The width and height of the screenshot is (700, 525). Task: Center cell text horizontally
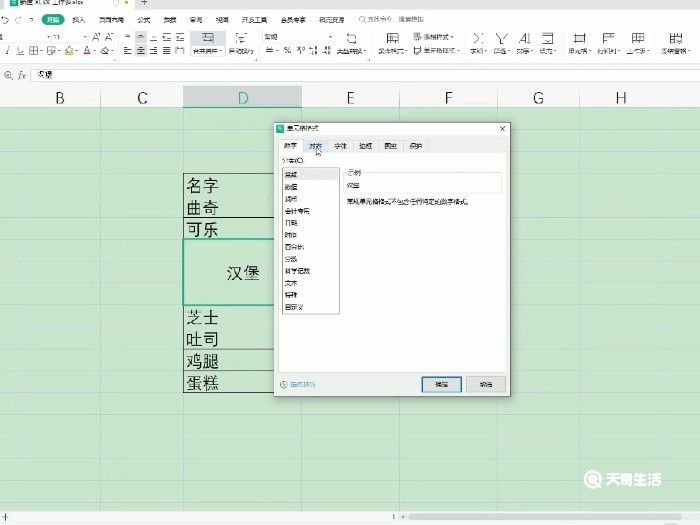point(141,50)
